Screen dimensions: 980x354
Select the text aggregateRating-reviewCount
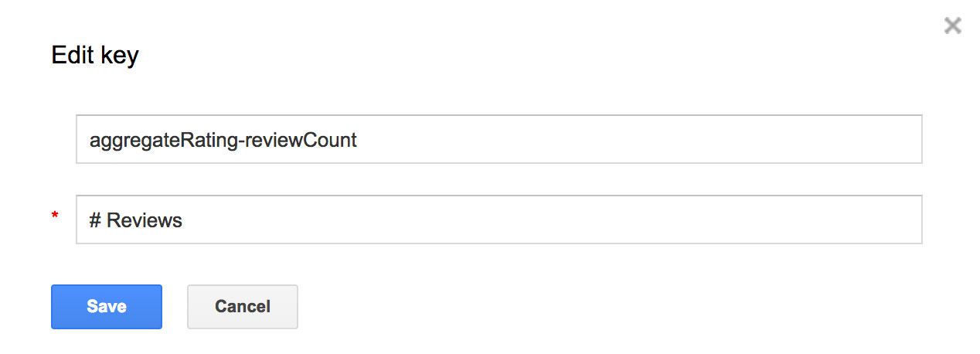click(x=223, y=141)
